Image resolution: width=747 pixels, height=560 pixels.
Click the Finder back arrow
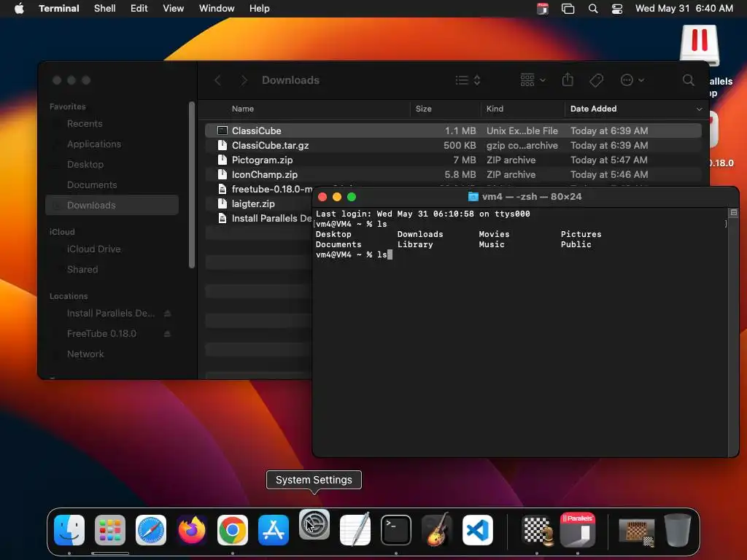pyautogui.click(x=217, y=80)
